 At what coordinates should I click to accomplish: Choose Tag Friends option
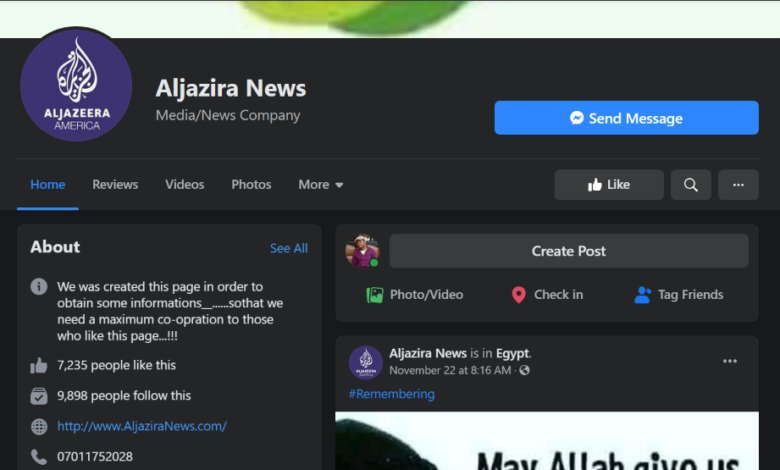coord(679,295)
